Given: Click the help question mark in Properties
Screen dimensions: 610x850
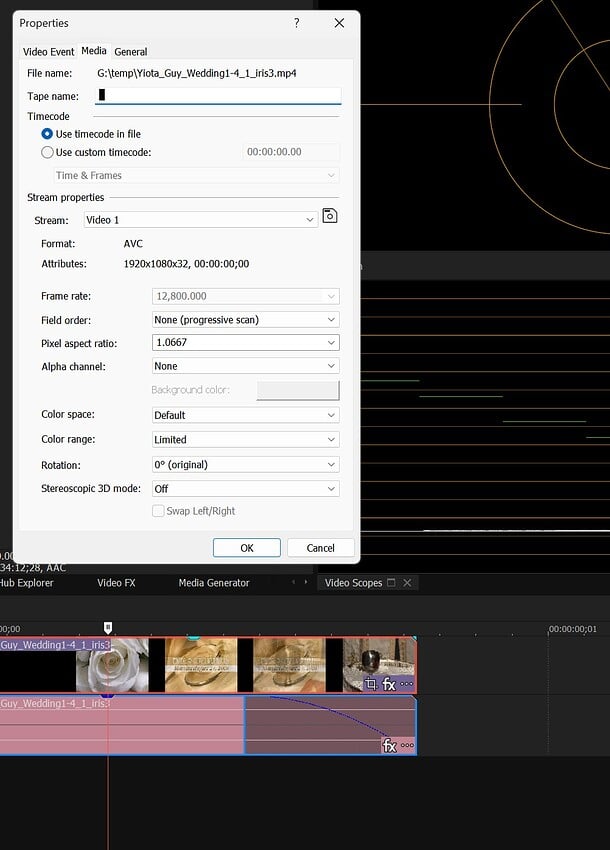Looking at the screenshot, I should point(296,23).
